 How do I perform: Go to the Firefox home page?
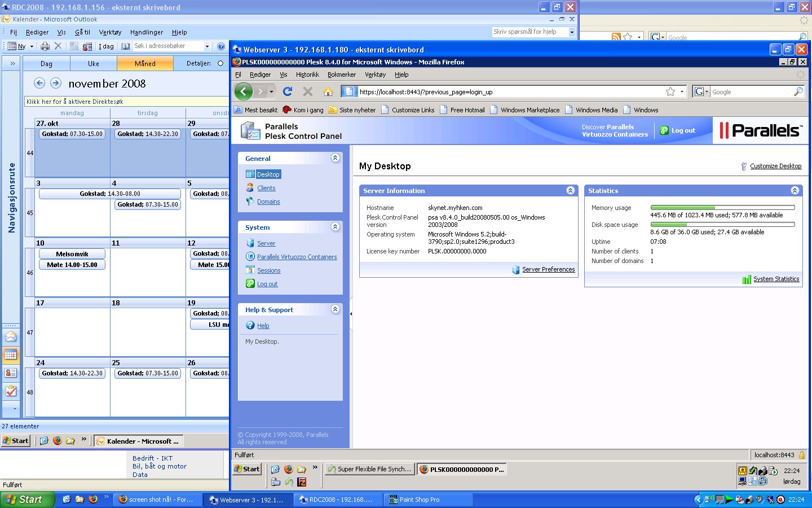(x=328, y=91)
